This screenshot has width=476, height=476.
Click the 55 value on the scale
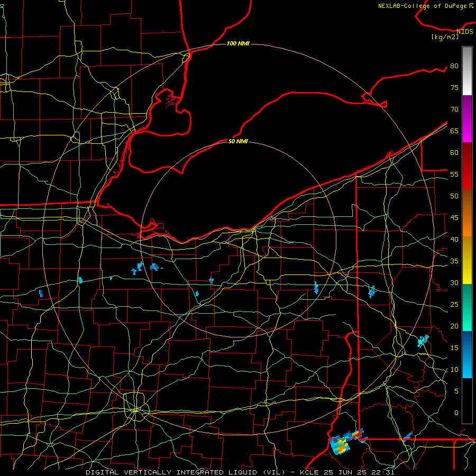(x=454, y=174)
